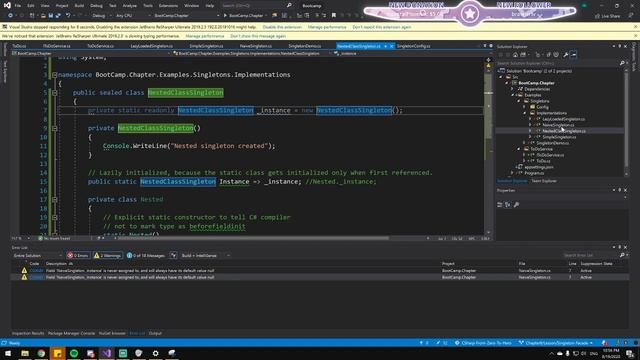Collapse the Nested class on line 17
Image resolution: width=640 pixels, height=360 pixels.
tap(55, 200)
